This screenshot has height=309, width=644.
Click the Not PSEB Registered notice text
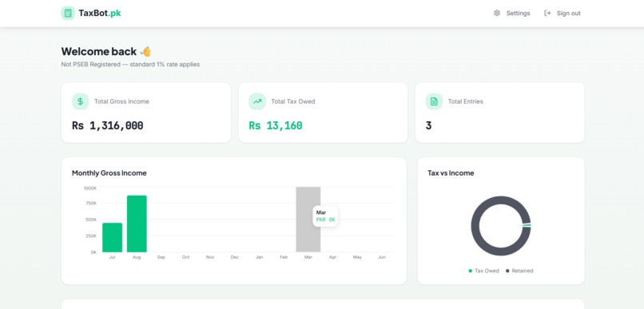pos(130,65)
